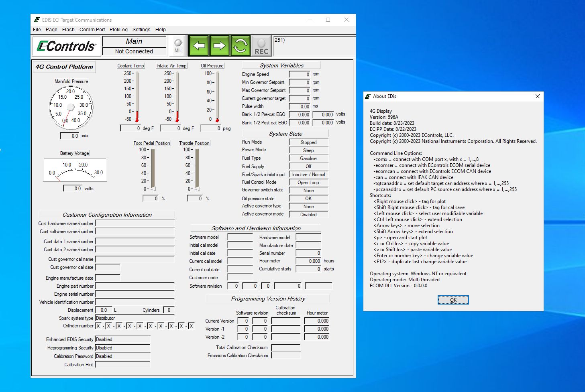
Task: Click the Enhanced EDIS Security Disabled field
Action: (x=122, y=339)
